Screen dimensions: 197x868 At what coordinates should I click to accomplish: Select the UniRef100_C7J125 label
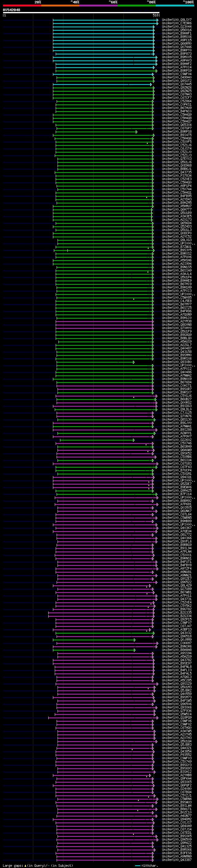coord(177,413)
